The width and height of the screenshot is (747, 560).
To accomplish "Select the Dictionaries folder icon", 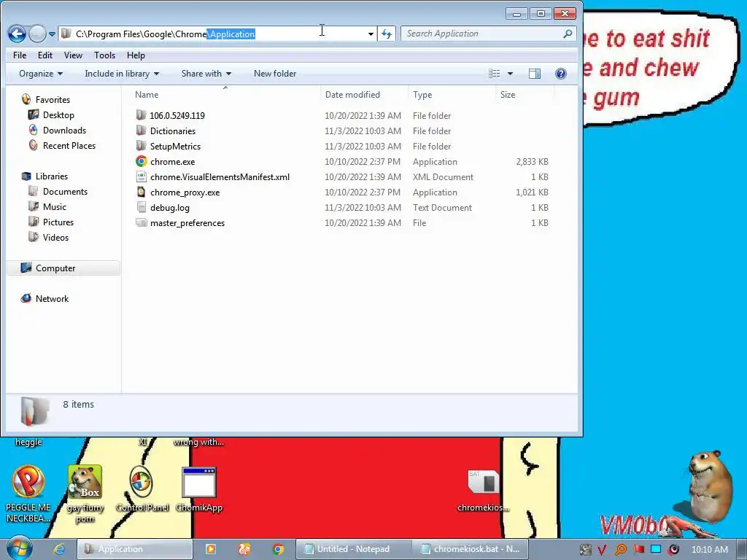I will [x=141, y=131].
